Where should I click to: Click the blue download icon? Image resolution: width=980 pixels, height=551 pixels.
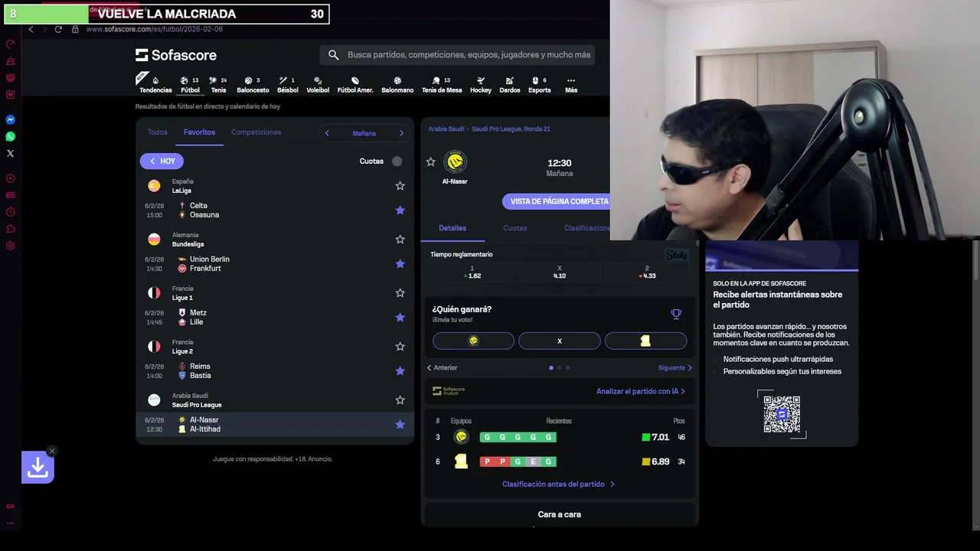click(38, 468)
